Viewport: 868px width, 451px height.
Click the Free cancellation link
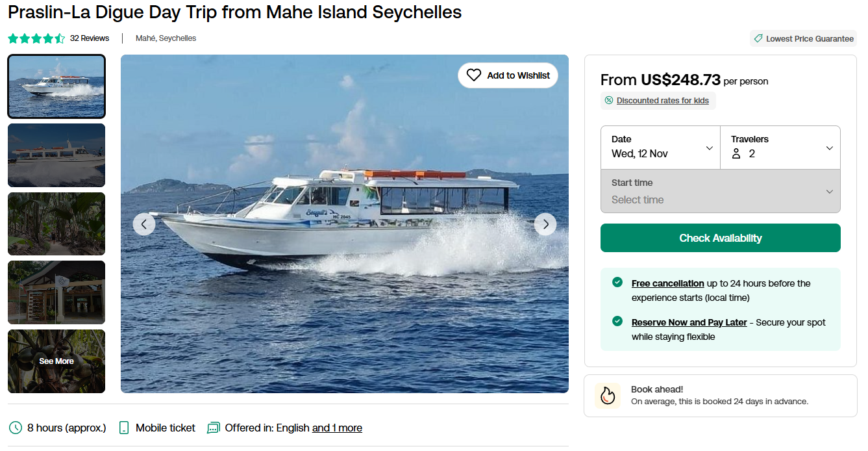667,283
